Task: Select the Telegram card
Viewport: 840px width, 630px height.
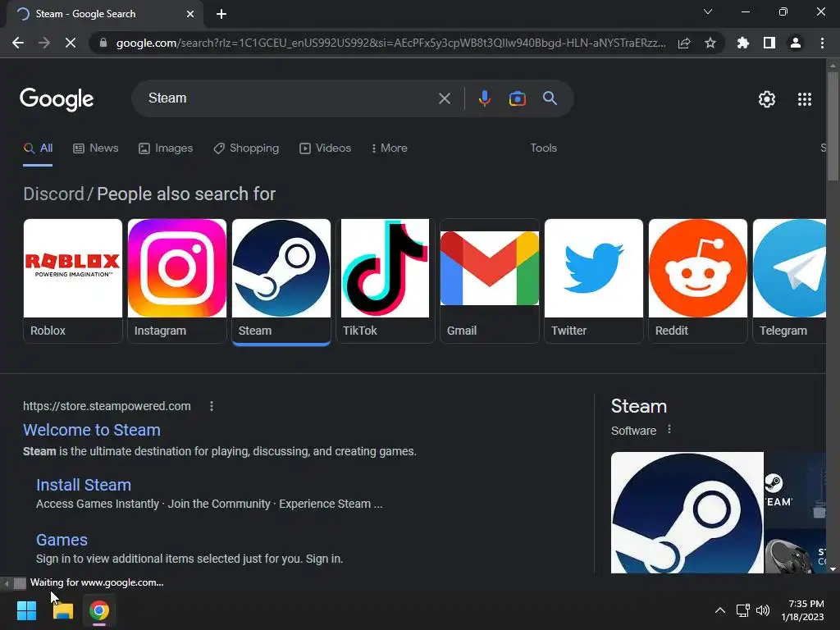Action: click(x=789, y=281)
